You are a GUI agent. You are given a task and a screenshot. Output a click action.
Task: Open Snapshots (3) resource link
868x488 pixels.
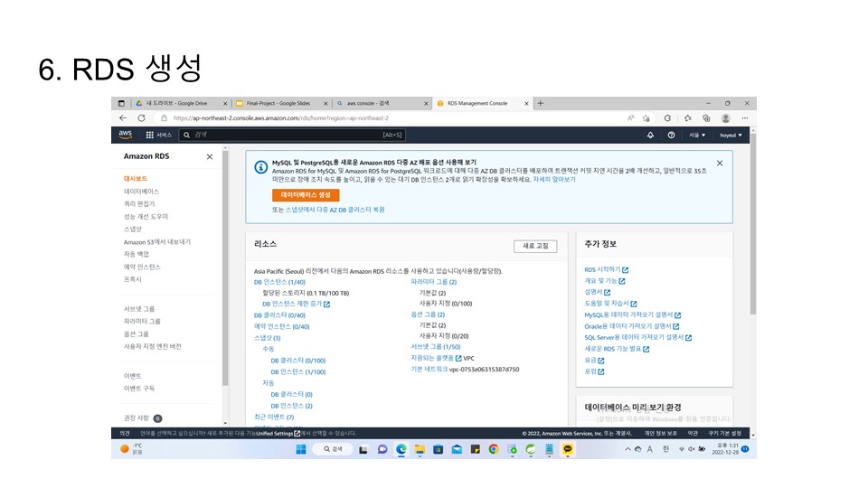click(268, 338)
